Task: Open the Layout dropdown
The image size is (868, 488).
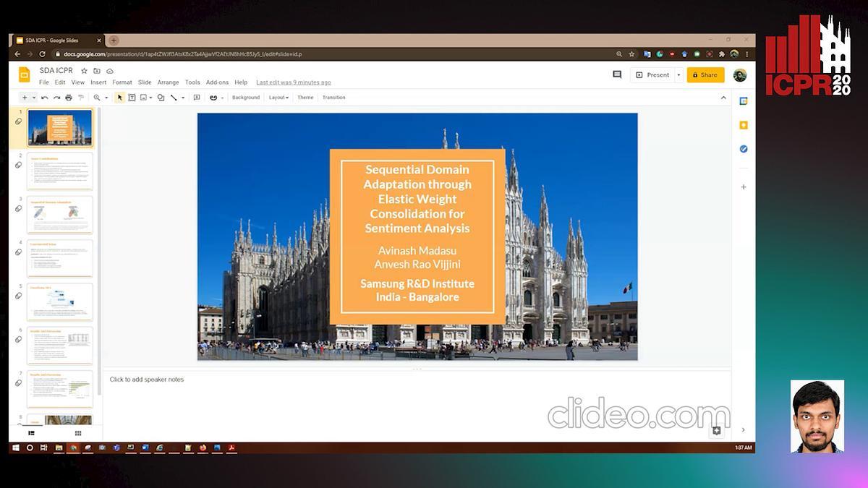Action: (x=278, y=98)
